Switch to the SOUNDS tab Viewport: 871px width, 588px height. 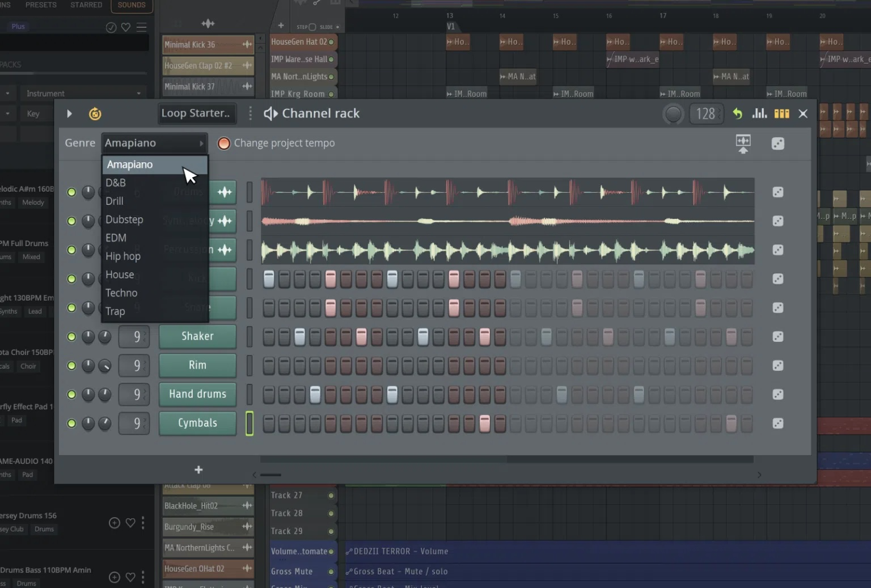click(x=131, y=5)
